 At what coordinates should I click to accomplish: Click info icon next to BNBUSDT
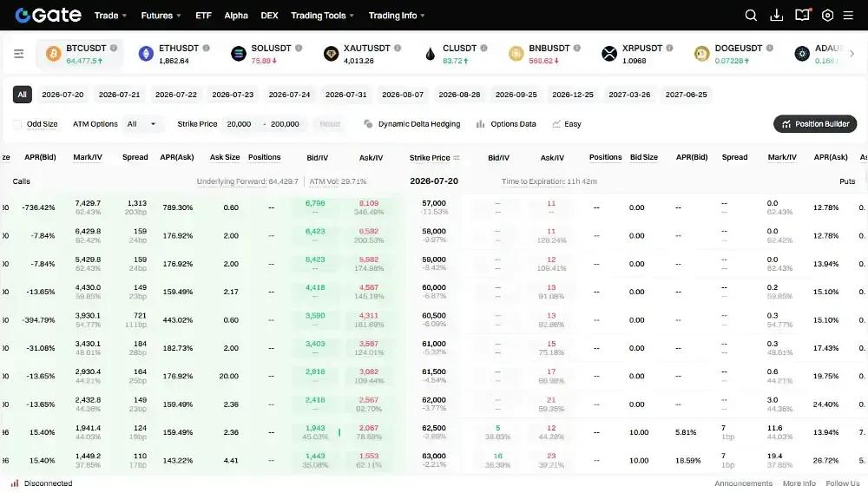coord(577,48)
